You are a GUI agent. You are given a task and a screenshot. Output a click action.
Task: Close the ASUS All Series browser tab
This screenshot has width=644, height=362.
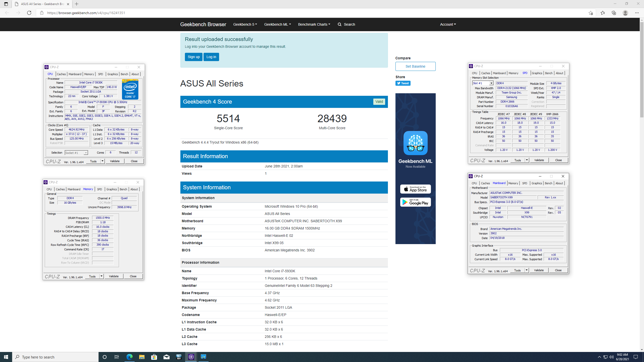pos(68,4)
